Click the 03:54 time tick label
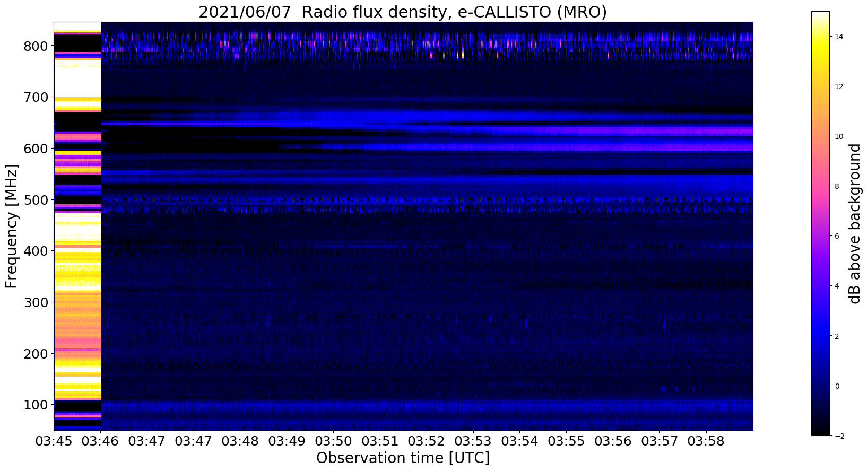The image size is (868, 471). [x=519, y=441]
